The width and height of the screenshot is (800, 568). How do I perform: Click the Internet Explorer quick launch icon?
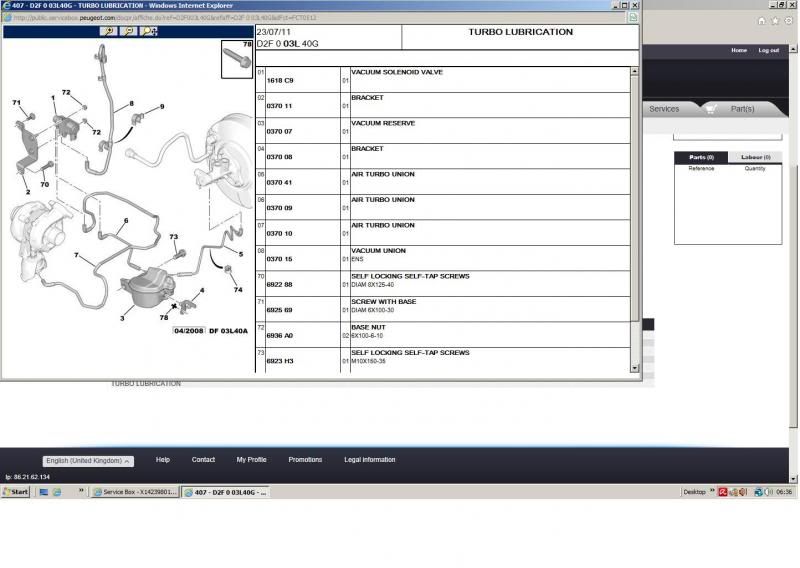pos(57,492)
